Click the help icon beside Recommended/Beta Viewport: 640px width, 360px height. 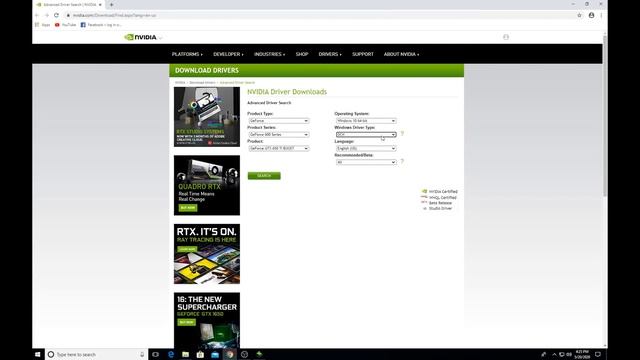click(402, 162)
